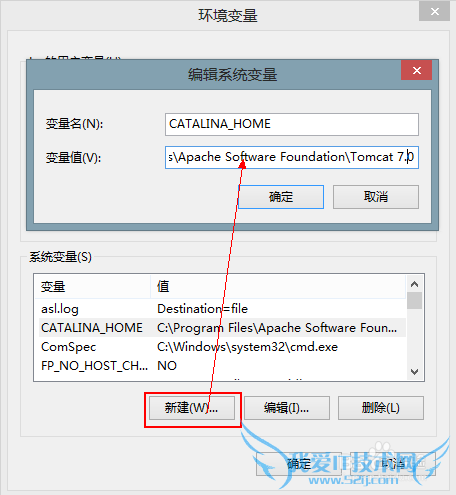Click the scroll-down arrow of the variables list
Viewport: 456px width, 495px height.
pyautogui.click(x=415, y=372)
